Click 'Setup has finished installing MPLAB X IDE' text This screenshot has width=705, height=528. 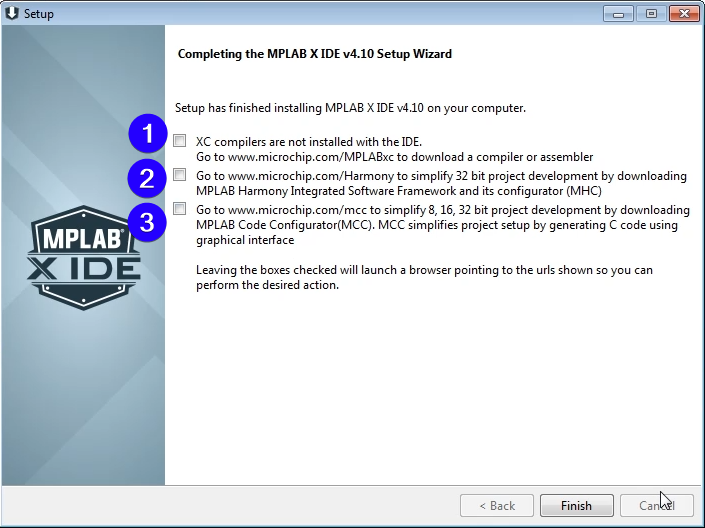point(350,108)
